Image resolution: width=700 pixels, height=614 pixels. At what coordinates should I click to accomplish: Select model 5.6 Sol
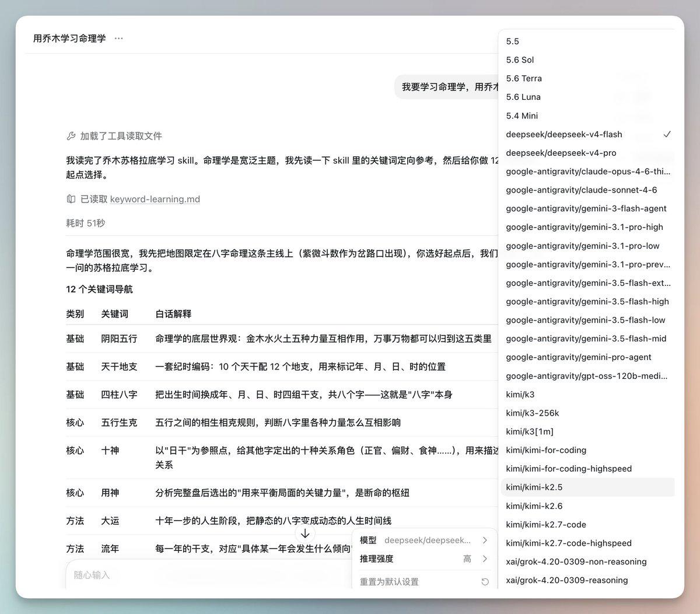point(588,60)
